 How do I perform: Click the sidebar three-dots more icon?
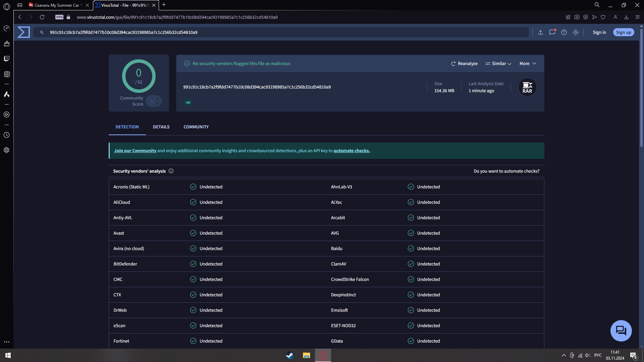[7, 342]
